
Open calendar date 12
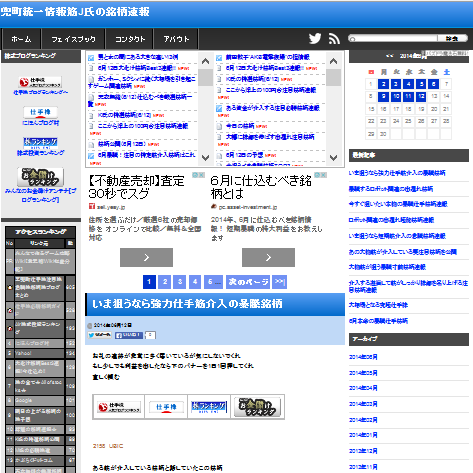pyautogui.click(x=421, y=97)
